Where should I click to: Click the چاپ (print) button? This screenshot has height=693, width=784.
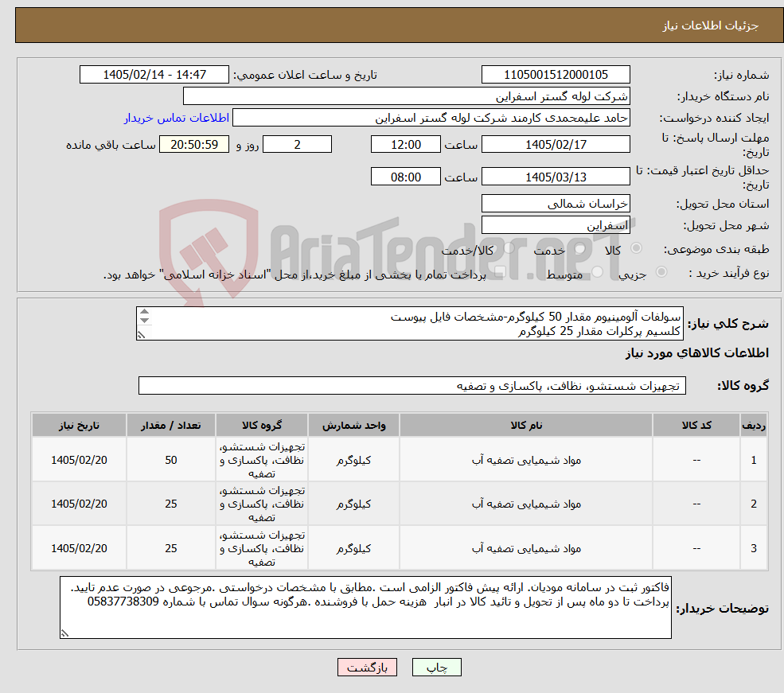[436, 668]
